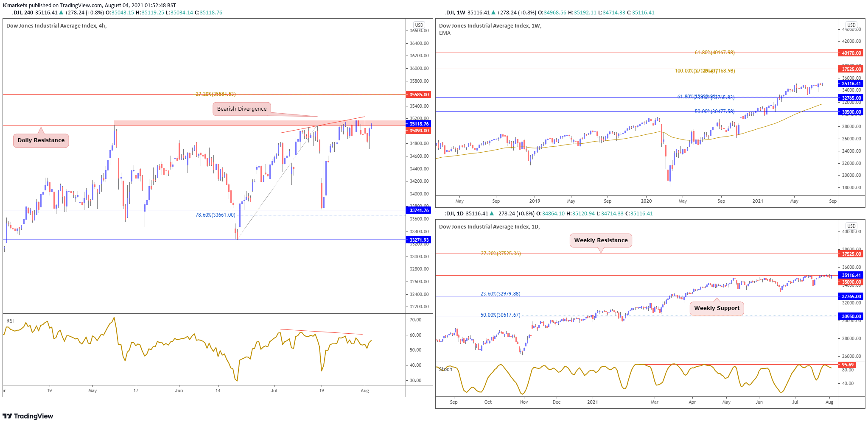Screen dimensions: 868x424
Task: Click the 27.20%(37525.36) label on daily chart
Action: 501,254
